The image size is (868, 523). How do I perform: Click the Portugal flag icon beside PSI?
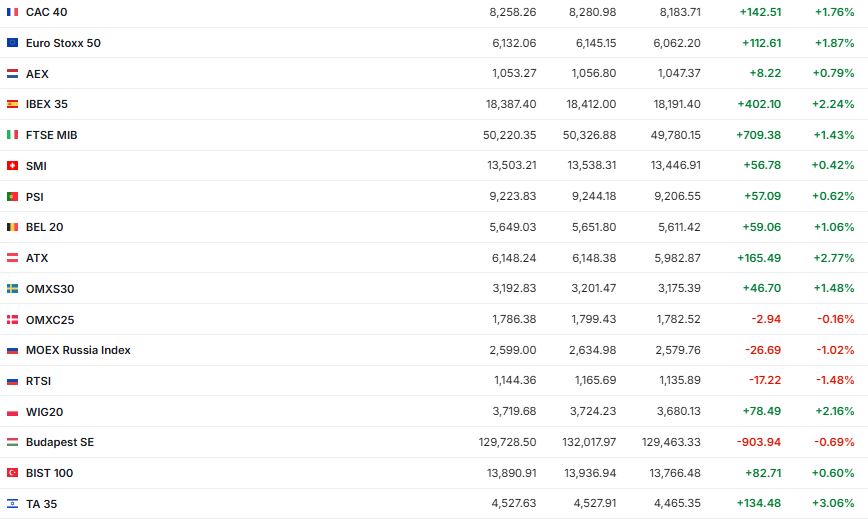(x=12, y=196)
